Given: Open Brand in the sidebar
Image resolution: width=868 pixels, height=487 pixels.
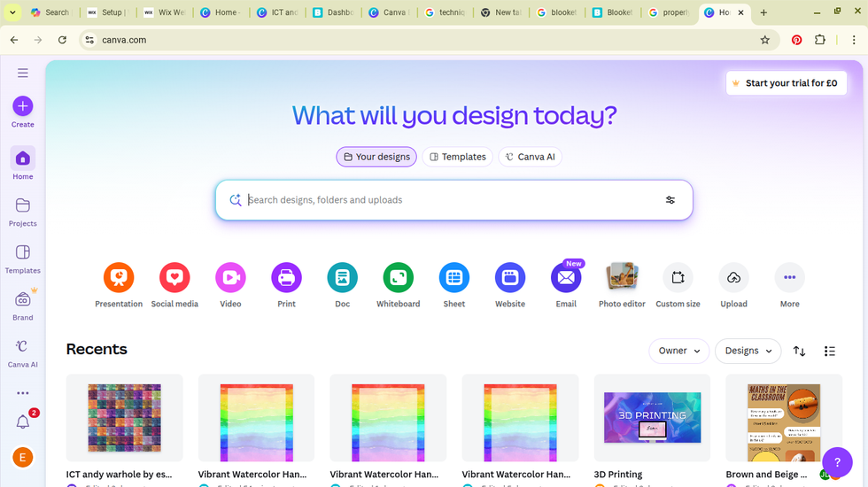Looking at the screenshot, I should click(23, 306).
